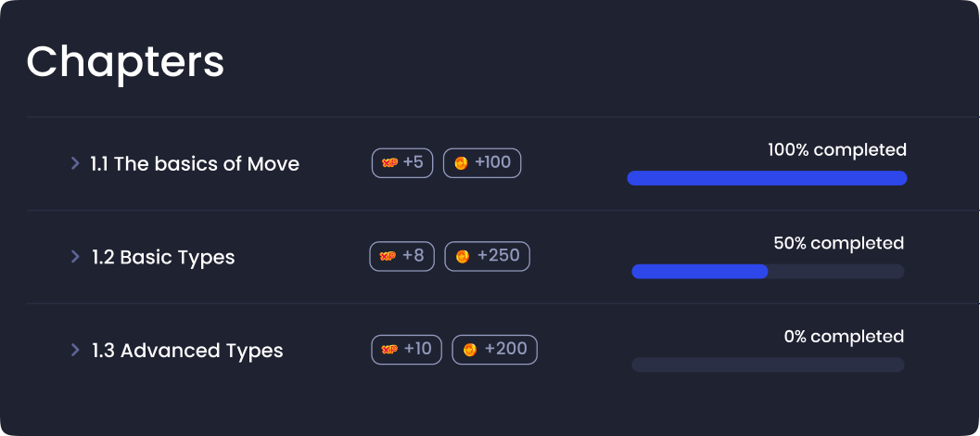This screenshot has width=980, height=436.
Task: Expand the 1.1 The basics of Move chevron
Action: tap(75, 163)
